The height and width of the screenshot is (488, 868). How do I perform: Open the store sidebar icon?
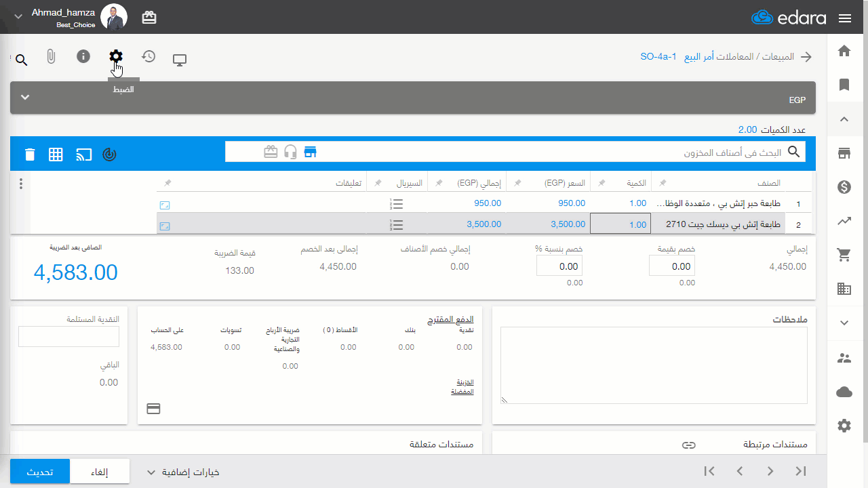844,153
